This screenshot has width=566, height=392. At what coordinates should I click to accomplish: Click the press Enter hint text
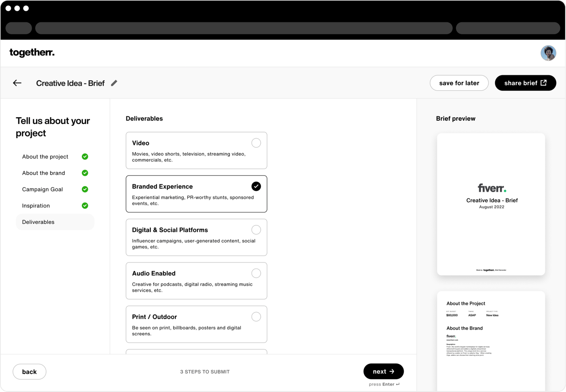pyautogui.click(x=384, y=384)
